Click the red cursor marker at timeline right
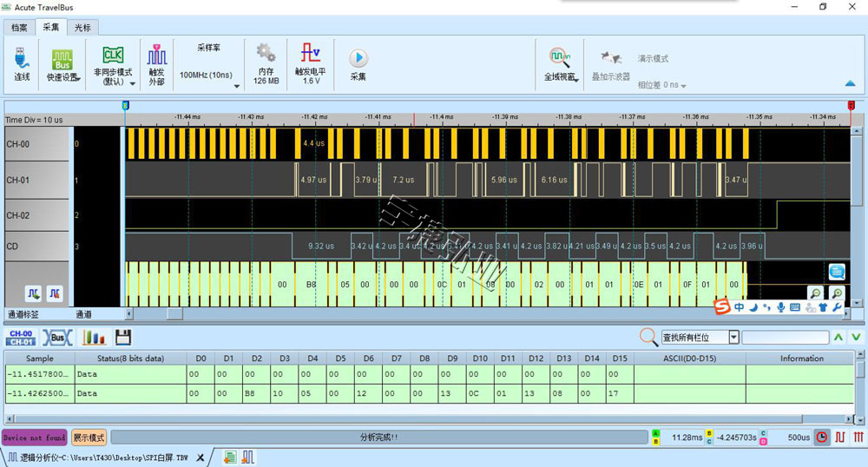 (x=852, y=105)
